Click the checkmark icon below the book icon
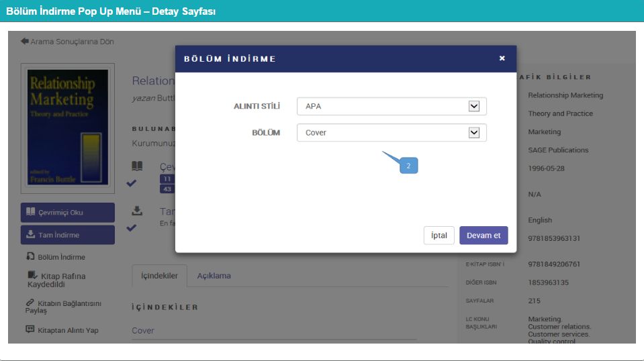The height and width of the screenshot is (361, 644). (x=132, y=183)
